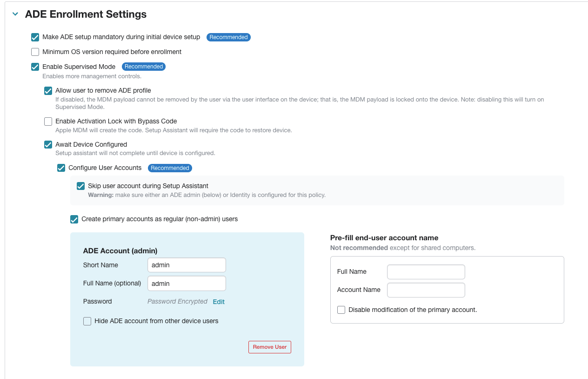Disable Await Device Configured
588x379 pixels.
pos(48,144)
